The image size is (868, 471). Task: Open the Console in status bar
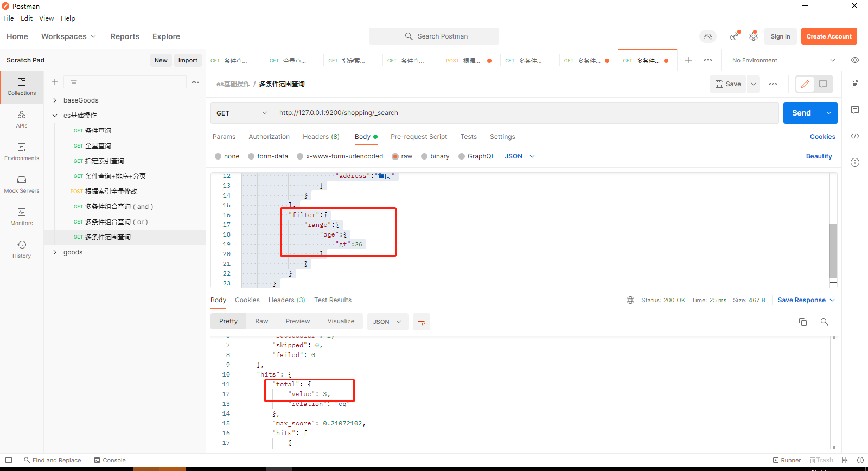(110, 460)
